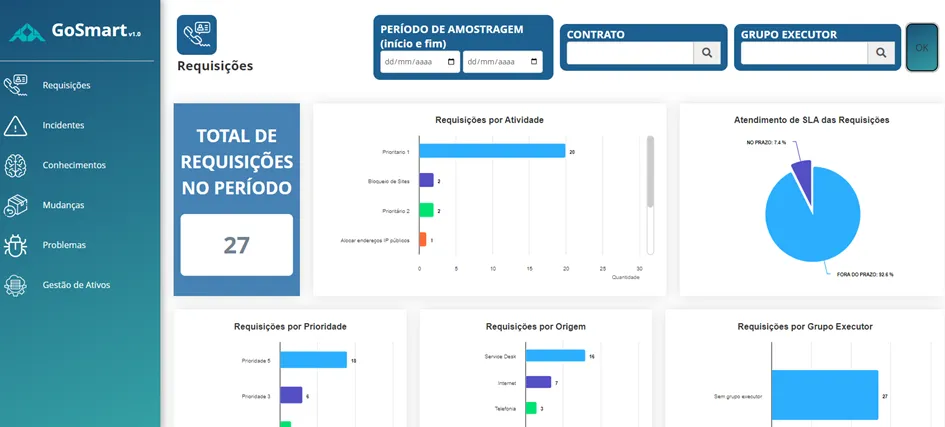Select the Bloqueio de Sites purple bar

click(x=426, y=180)
